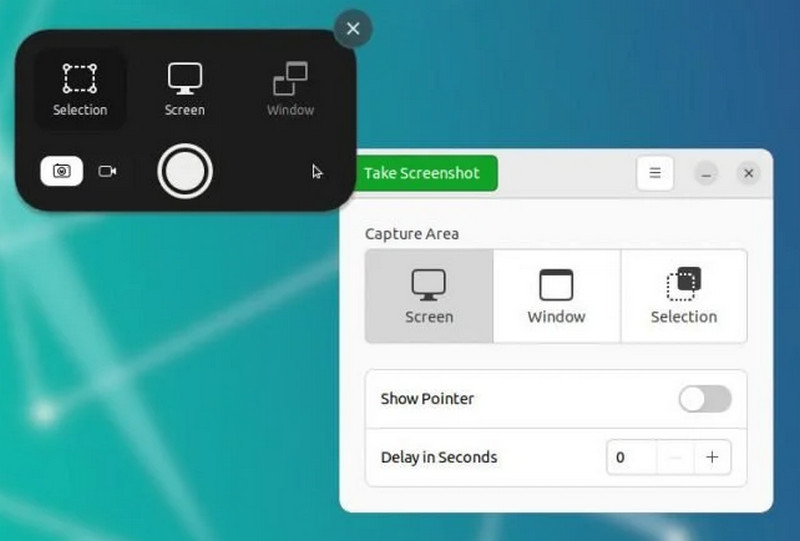Enable the Show Pointer switch
The image size is (800, 541).
705,399
